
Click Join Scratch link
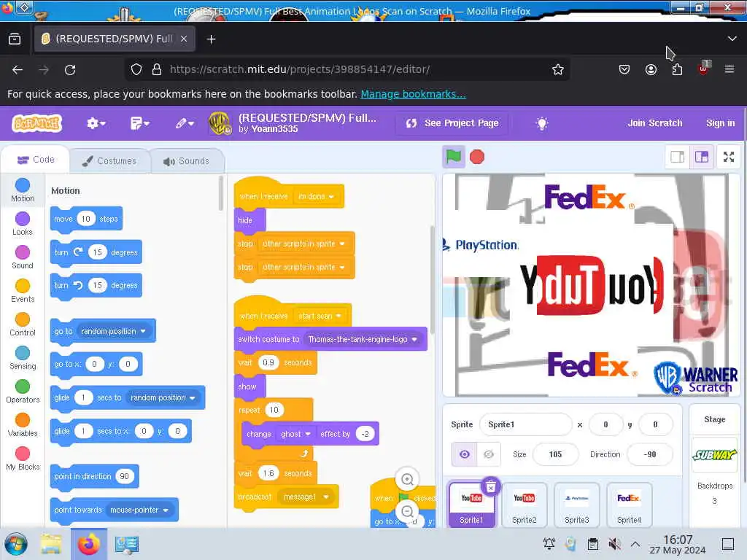click(x=654, y=122)
